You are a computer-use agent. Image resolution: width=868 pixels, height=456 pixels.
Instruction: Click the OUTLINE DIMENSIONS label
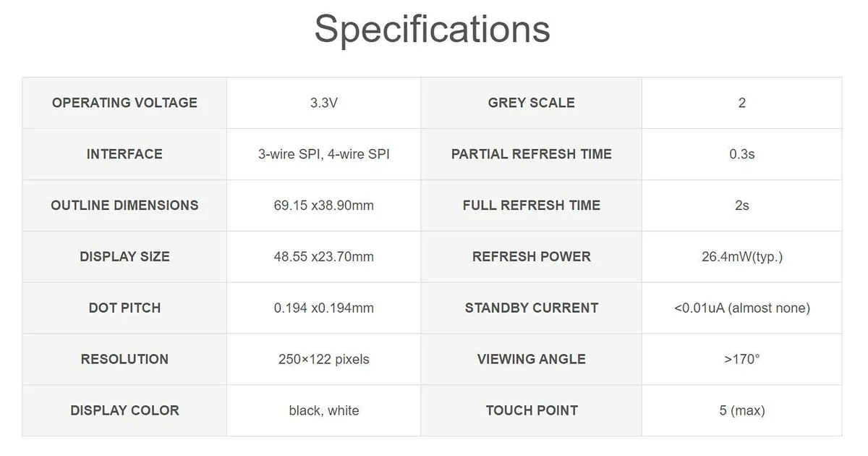click(x=124, y=206)
